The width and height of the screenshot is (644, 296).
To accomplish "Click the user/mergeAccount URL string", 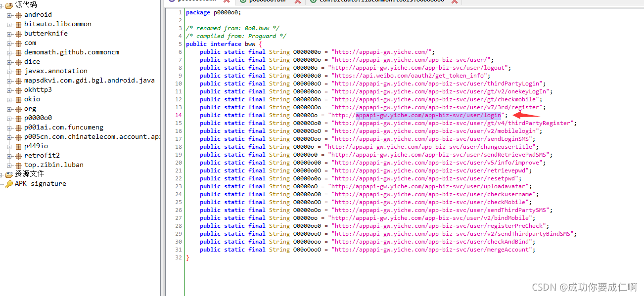I will pyautogui.click(x=433, y=250).
